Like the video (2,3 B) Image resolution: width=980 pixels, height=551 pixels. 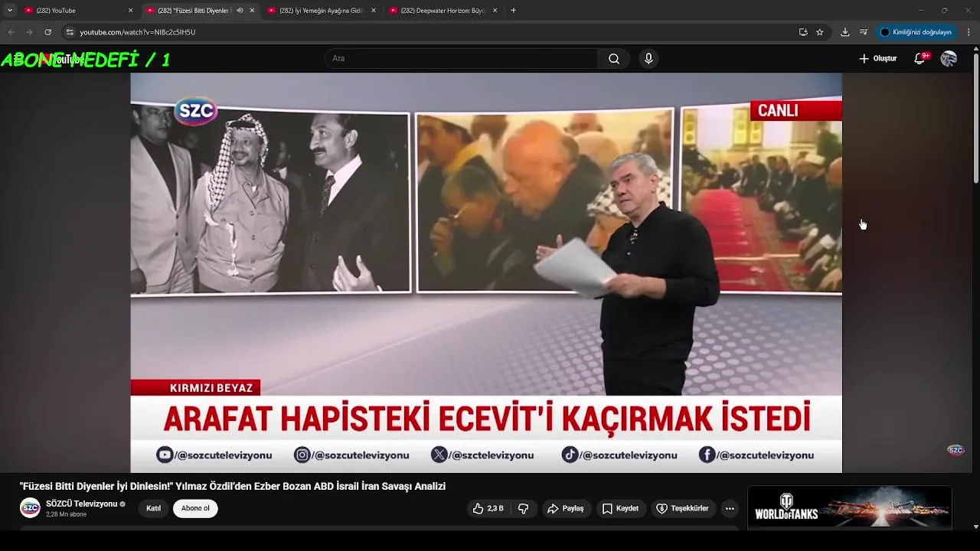(488, 508)
